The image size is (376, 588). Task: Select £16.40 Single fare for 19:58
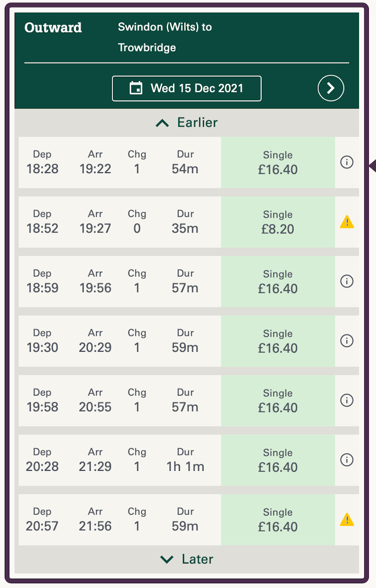point(278,401)
